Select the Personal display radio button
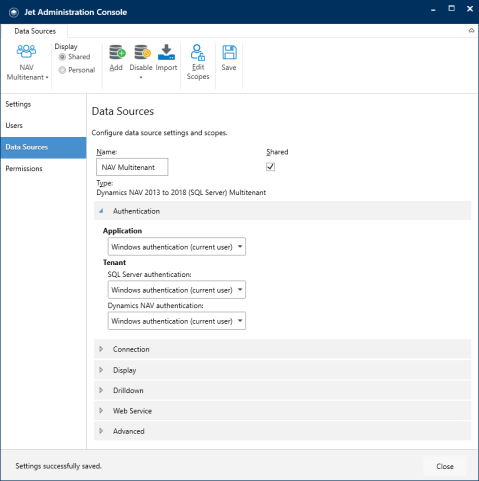The height and width of the screenshot is (481, 479). click(62, 70)
